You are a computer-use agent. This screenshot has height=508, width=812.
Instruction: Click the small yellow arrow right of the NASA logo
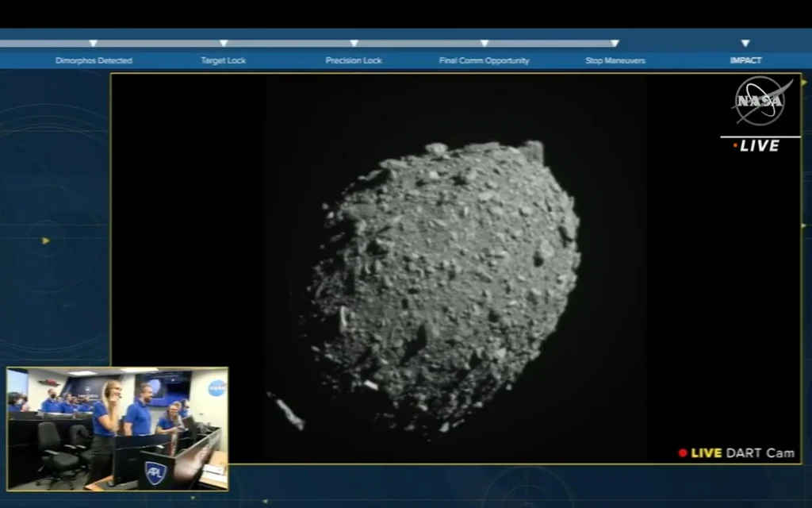click(x=804, y=83)
